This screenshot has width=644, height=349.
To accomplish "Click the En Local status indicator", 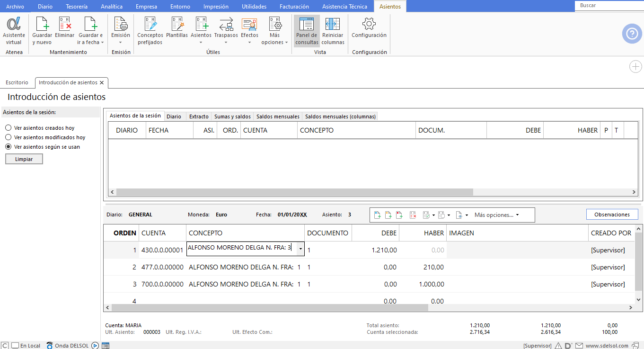I will pyautogui.click(x=26, y=346).
